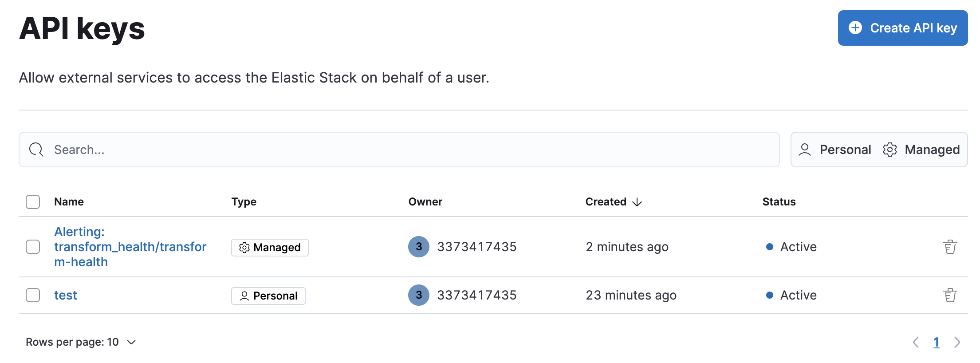This screenshot has width=980, height=363.
Task: Check the Alerting transform_health row checkbox
Action: 33,247
